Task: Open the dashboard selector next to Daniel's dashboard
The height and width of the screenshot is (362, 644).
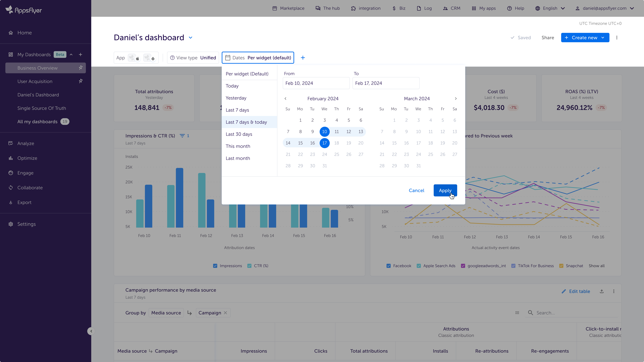Action: click(191, 37)
